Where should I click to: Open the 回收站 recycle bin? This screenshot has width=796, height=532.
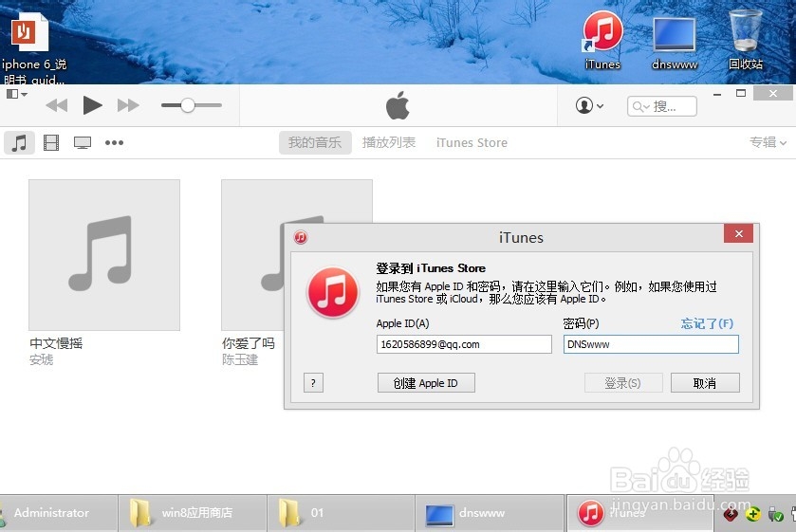pos(745,41)
